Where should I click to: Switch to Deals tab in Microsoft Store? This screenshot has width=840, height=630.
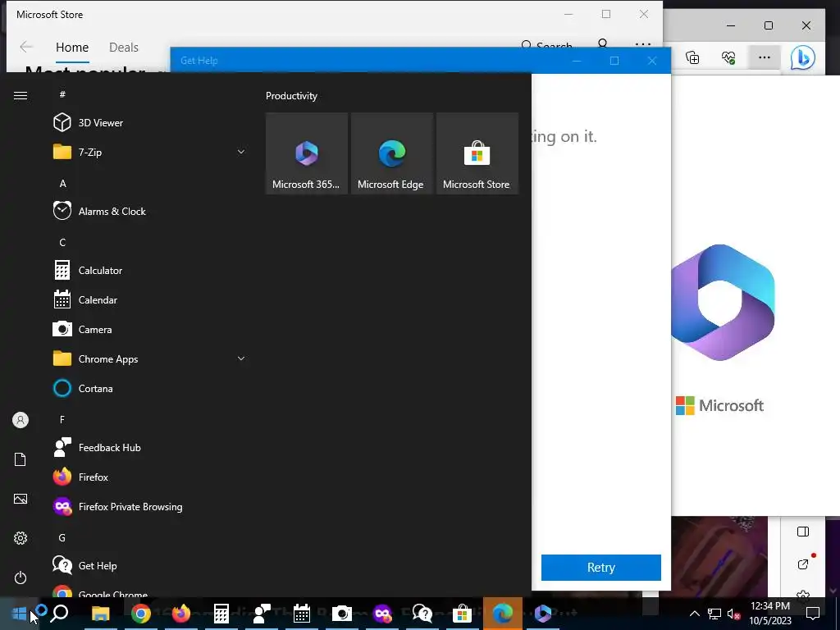124,48
